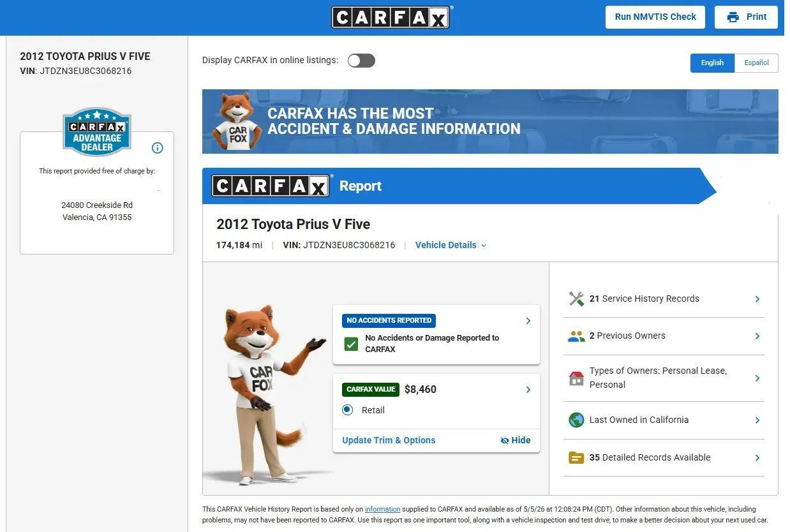This screenshot has height=532, width=790.
Task: Click the folder icon for Detailed Records Available
Action: pos(576,457)
